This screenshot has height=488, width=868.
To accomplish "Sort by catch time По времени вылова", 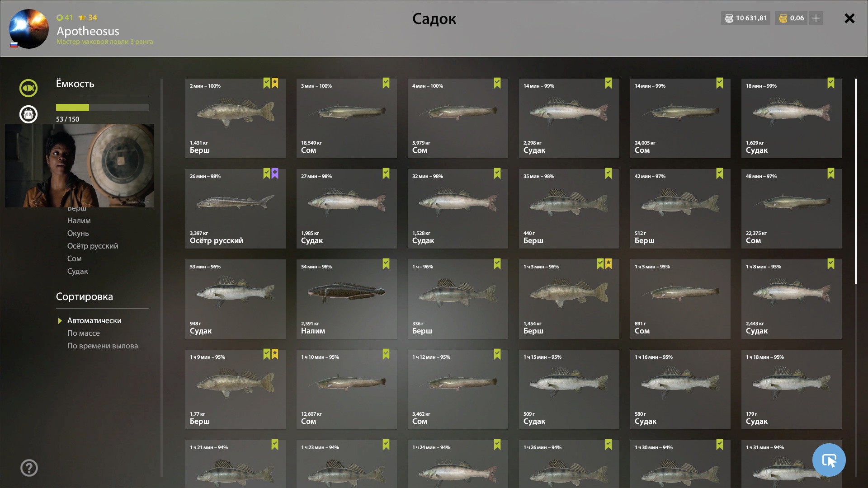I will tap(103, 346).
